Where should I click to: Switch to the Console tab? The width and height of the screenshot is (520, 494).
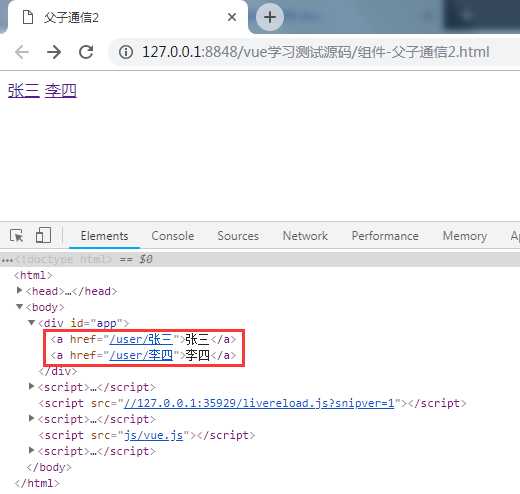pos(173,236)
